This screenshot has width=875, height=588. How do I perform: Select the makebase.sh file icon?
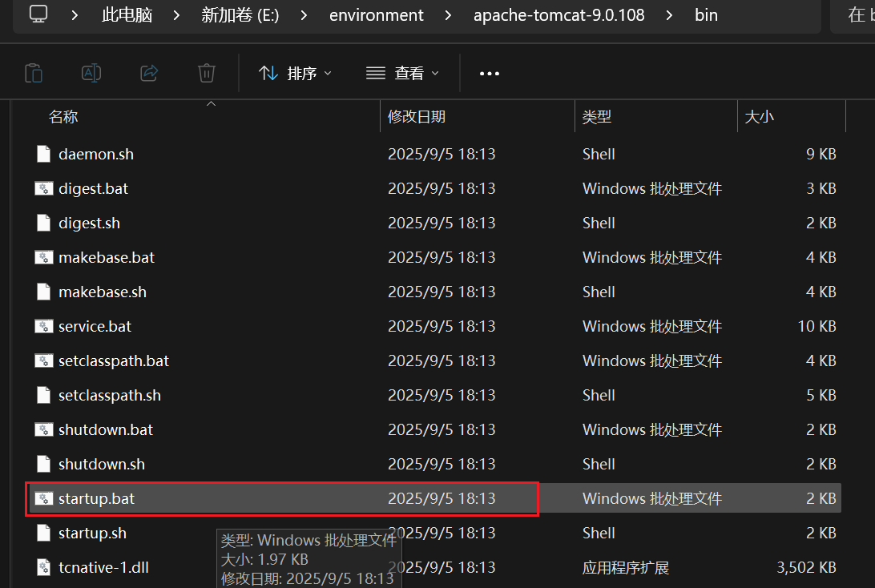(43, 292)
